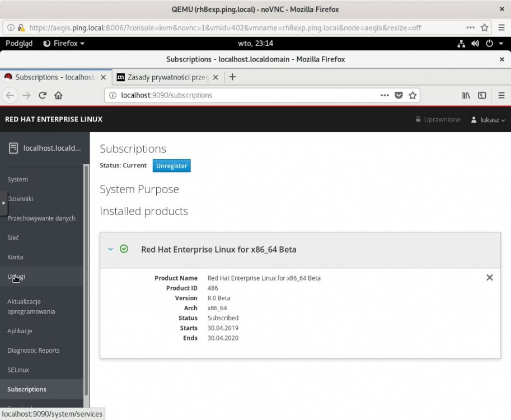The width and height of the screenshot is (511, 420).
Task: Click Podgląd activities button
Action: coord(19,43)
